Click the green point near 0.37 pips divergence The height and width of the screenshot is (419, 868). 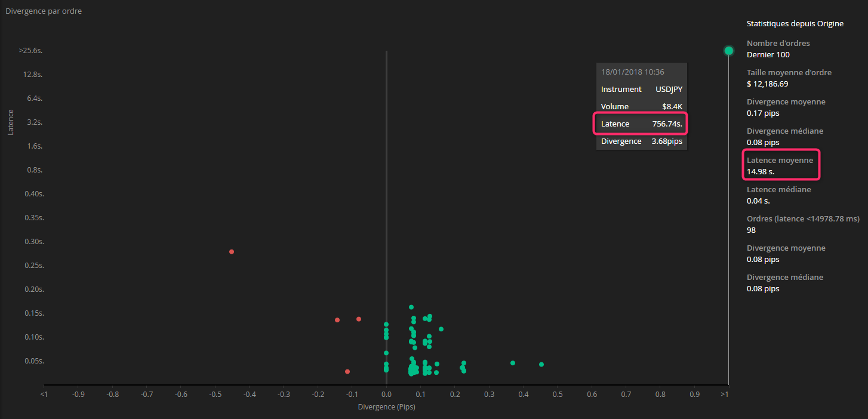tap(513, 363)
